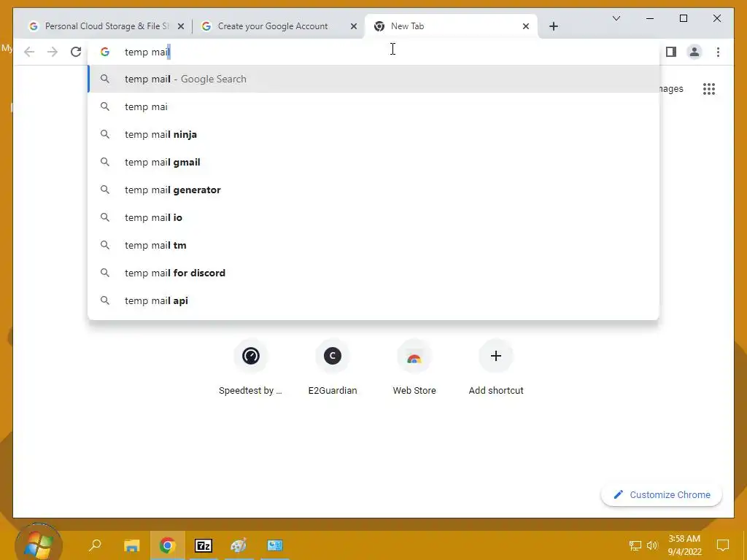Reload the current page
Image resolution: width=747 pixels, height=560 pixels.
(x=76, y=52)
